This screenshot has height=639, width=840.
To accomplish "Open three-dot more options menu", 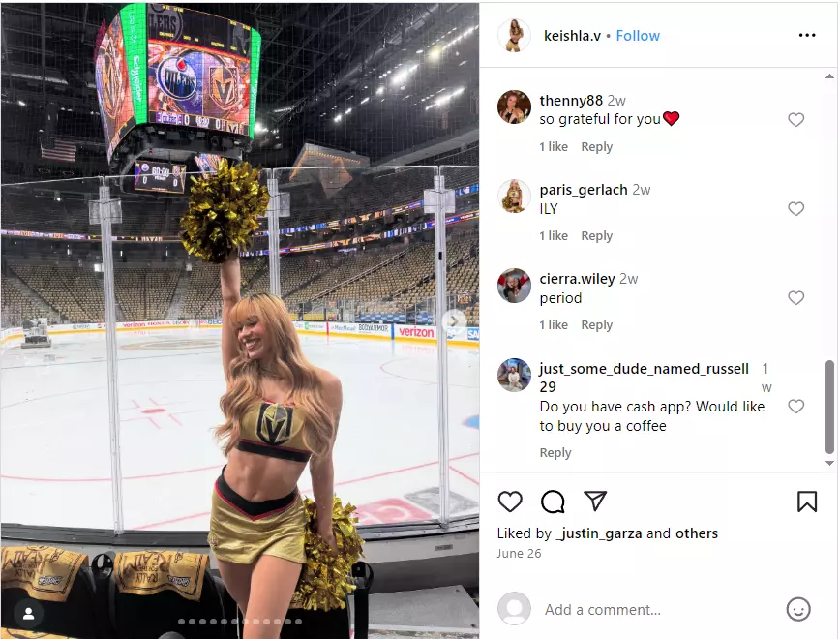I will click(807, 36).
